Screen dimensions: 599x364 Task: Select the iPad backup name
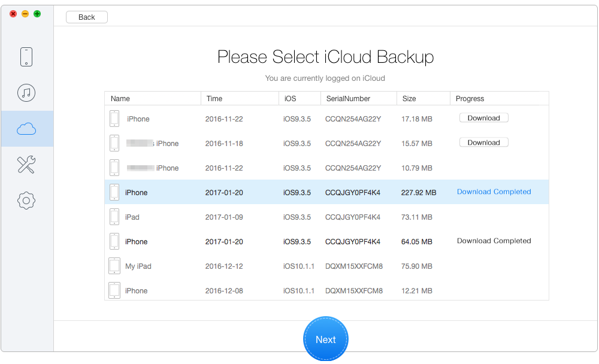coord(132,217)
